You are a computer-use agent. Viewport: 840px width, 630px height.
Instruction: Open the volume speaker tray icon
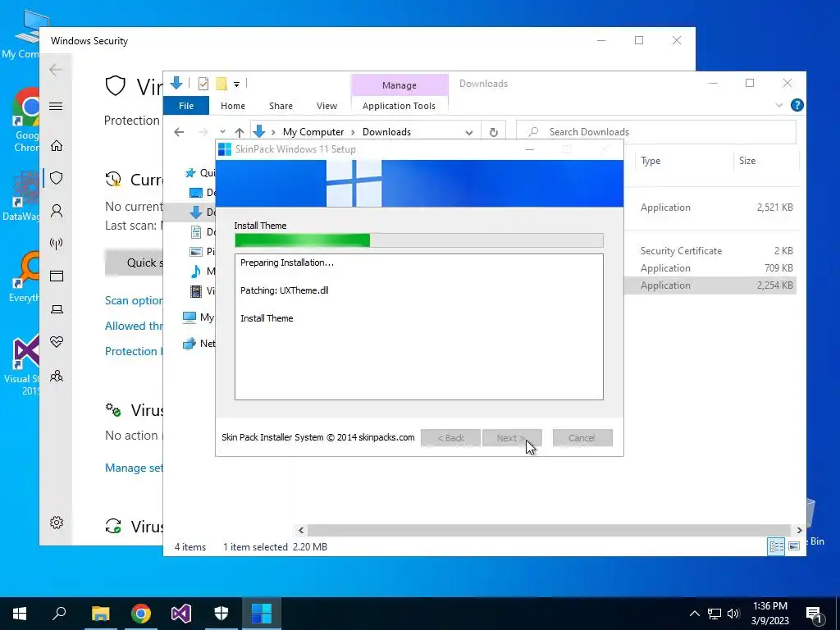[x=734, y=614]
